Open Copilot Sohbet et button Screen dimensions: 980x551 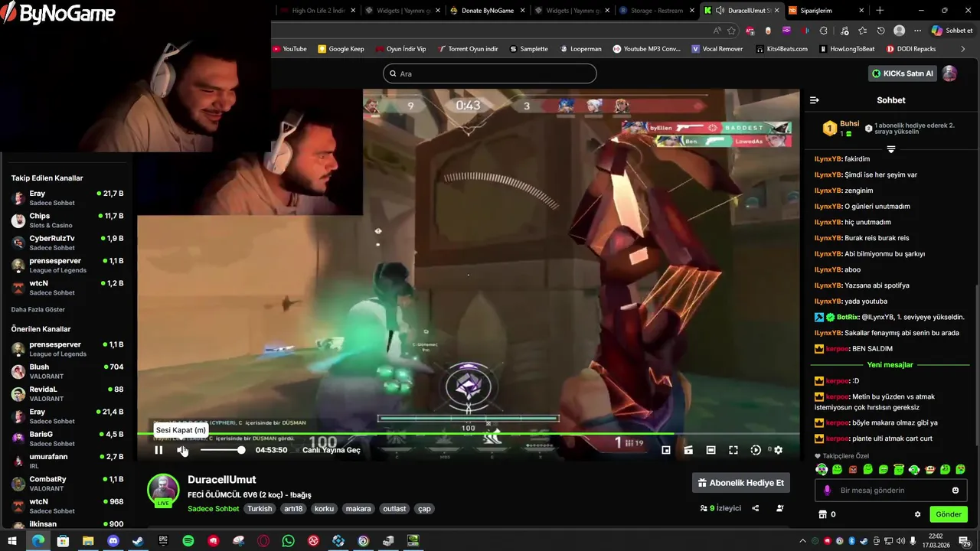point(952,31)
